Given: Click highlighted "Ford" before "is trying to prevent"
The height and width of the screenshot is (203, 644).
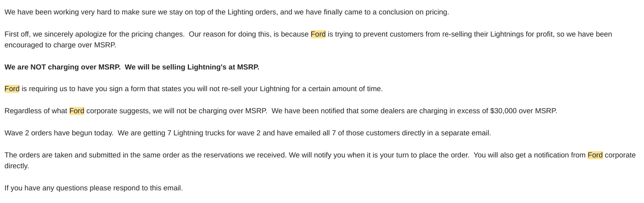Looking at the screenshot, I should (x=318, y=34).
